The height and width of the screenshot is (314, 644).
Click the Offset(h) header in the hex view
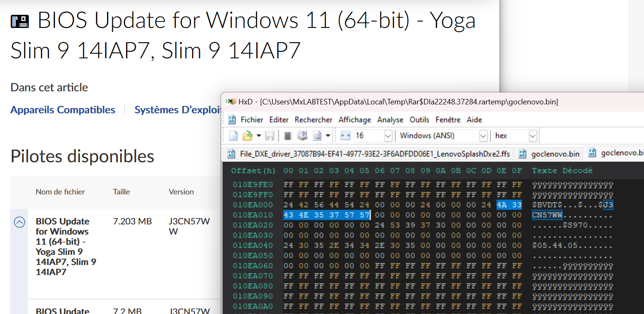pos(253,171)
